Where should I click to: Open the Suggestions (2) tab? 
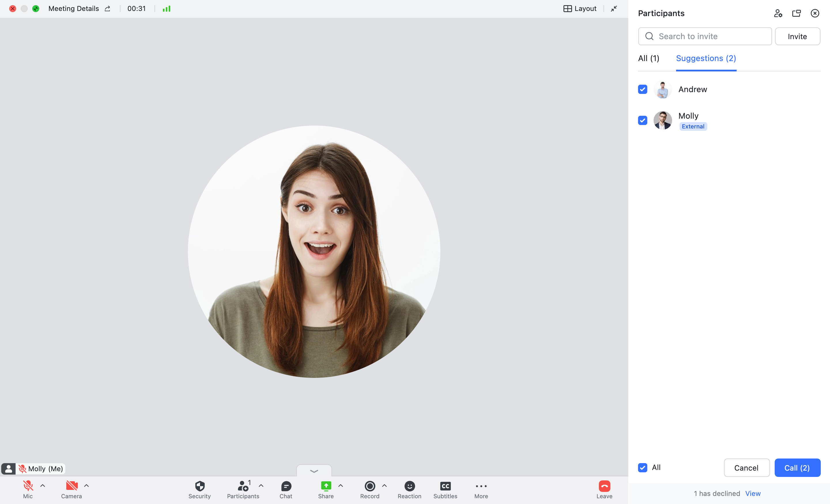706,58
